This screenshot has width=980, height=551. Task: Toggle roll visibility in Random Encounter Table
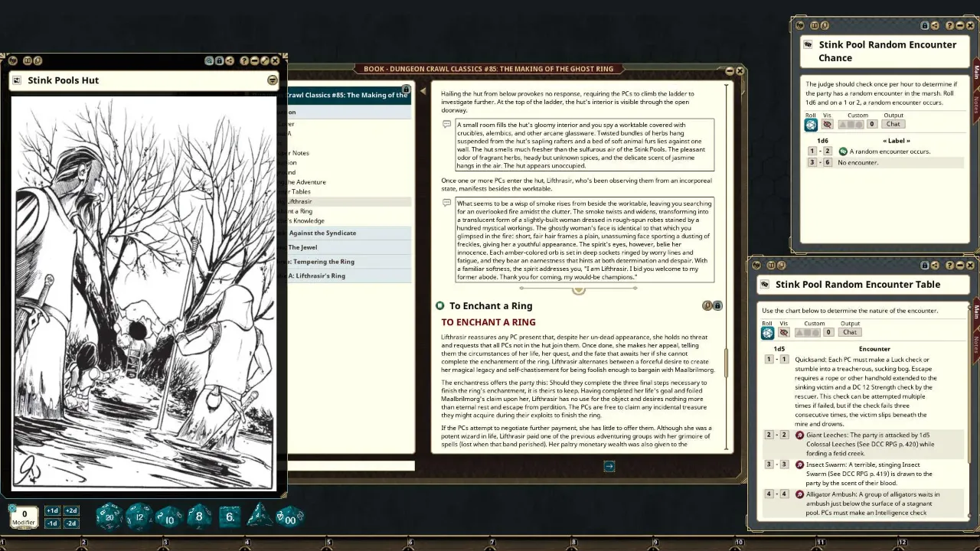pyautogui.click(x=783, y=332)
